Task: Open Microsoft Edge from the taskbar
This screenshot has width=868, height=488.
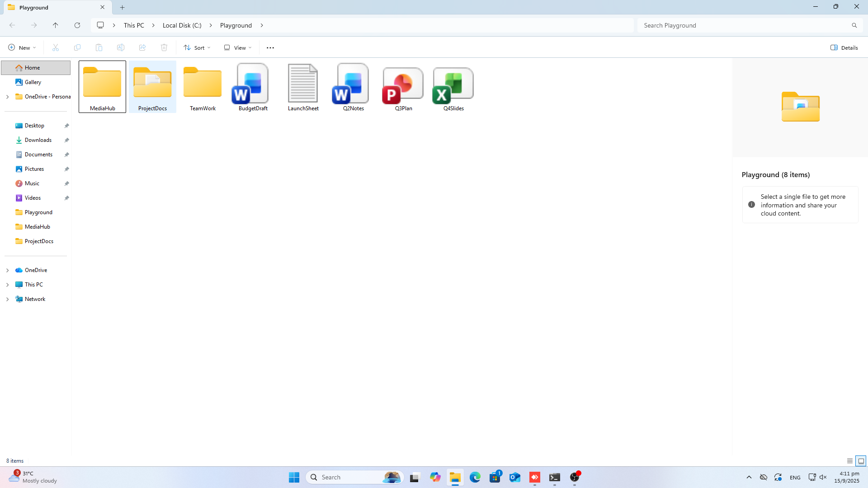Action: click(x=475, y=477)
